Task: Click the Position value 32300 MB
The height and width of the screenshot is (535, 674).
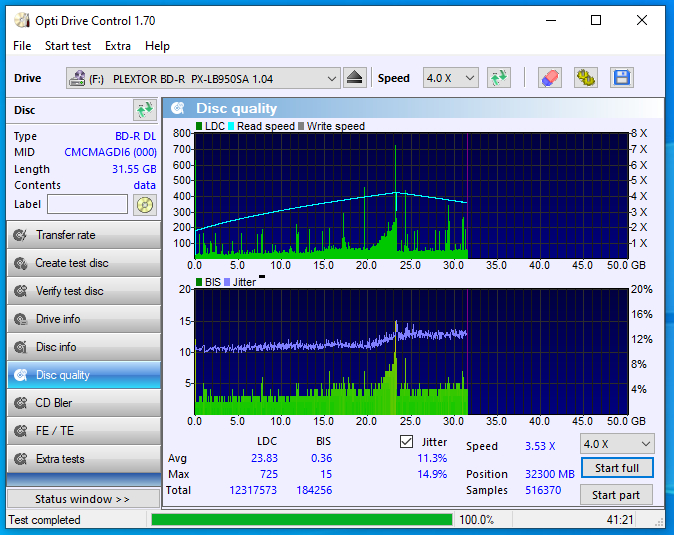Action: point(550,474)
